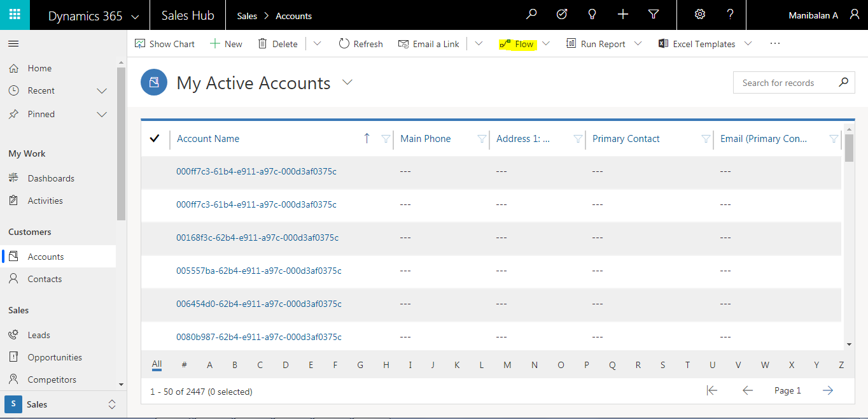Click the Flow toolbar button
Image resolution: width=868 pixels, height=419 pixels.
pyautogui.click(x=517, y=44)
